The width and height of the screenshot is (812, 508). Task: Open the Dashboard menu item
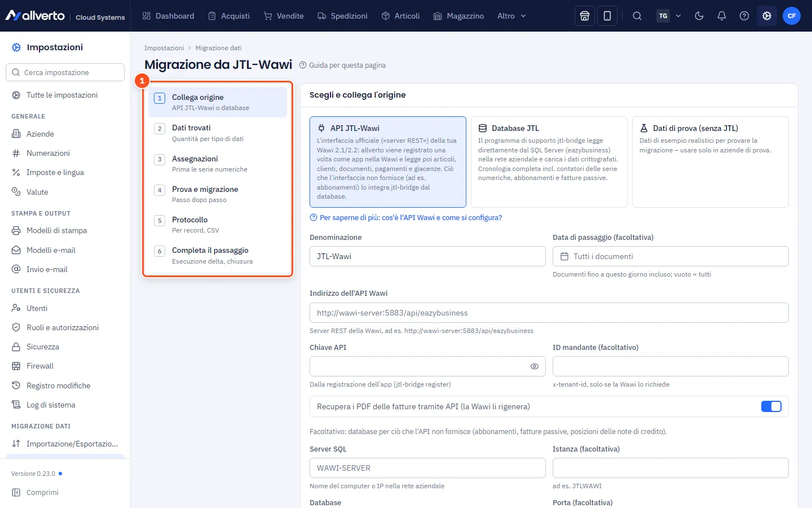click(168, 16)
